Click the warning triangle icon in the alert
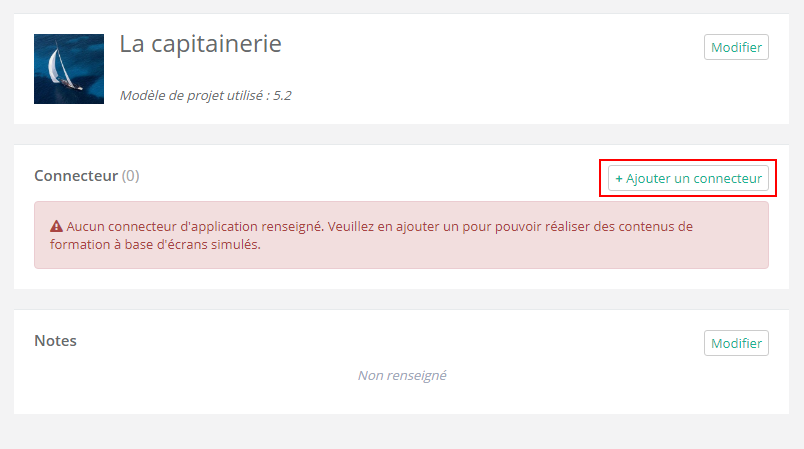 point(57,227)
